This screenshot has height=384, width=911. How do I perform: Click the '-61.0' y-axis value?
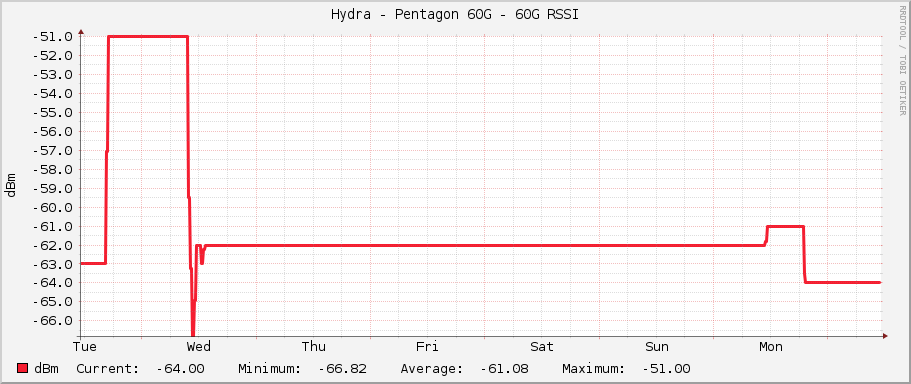(52, 226)
